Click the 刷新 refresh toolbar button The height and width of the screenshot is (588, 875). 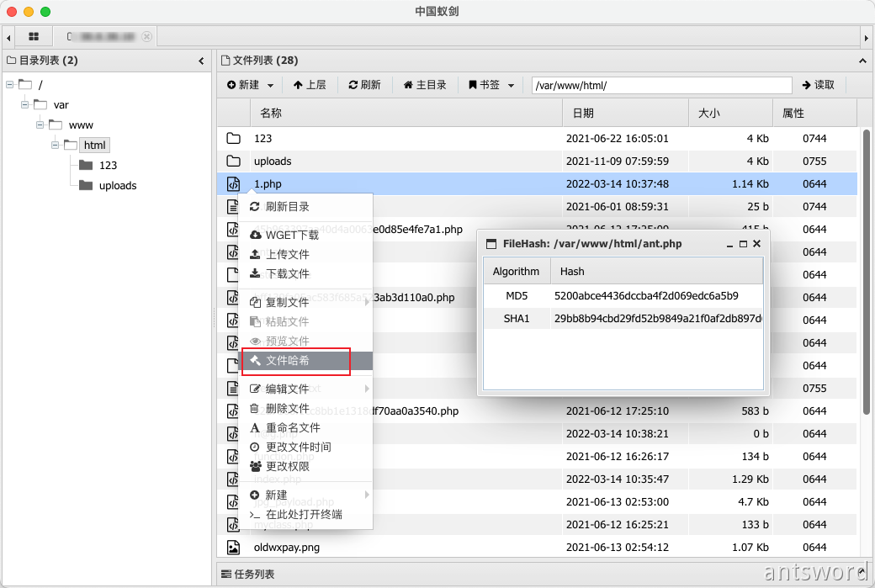coord(364,85)
